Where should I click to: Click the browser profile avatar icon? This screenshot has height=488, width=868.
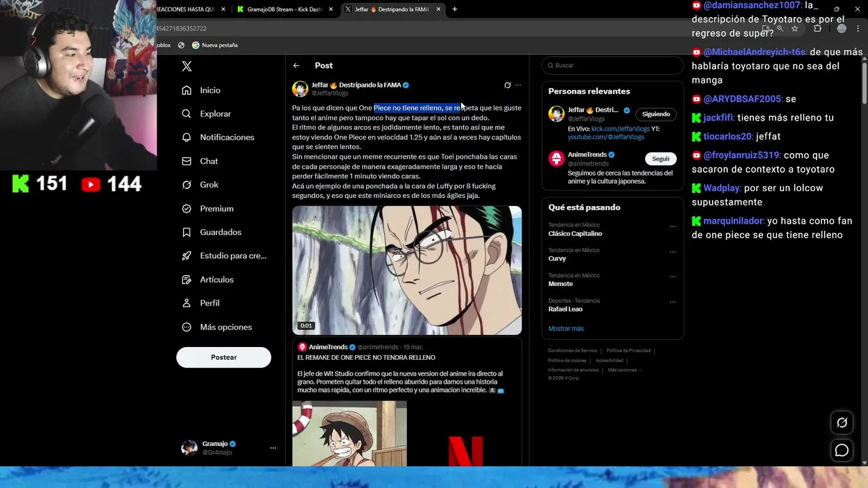pyautogui.click(x=842, y=28)
